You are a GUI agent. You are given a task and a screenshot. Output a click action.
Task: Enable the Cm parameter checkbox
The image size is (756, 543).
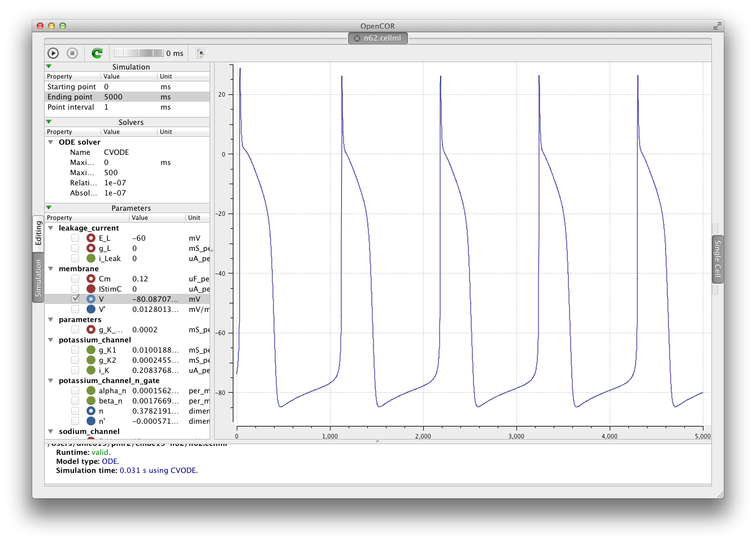point(75,279)
